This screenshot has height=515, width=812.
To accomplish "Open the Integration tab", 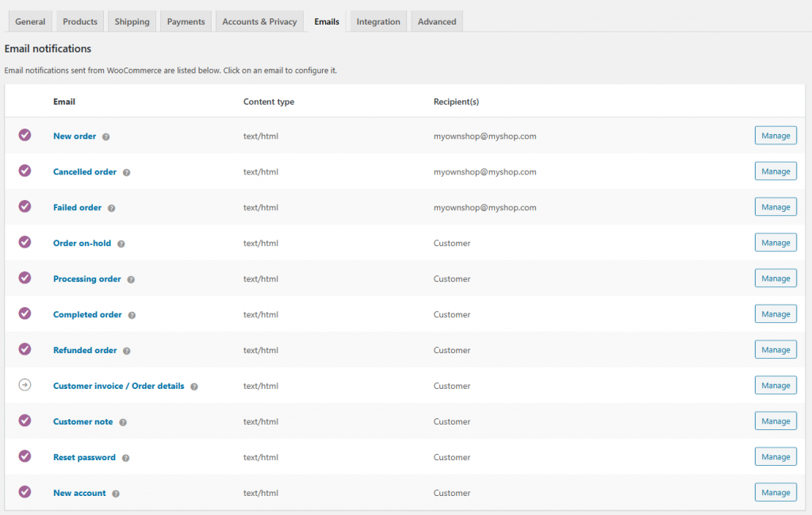I will (378, 21).
